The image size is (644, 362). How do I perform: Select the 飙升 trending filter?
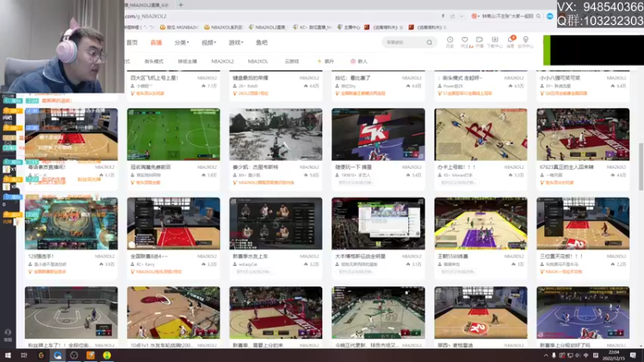tap(326, 61)
